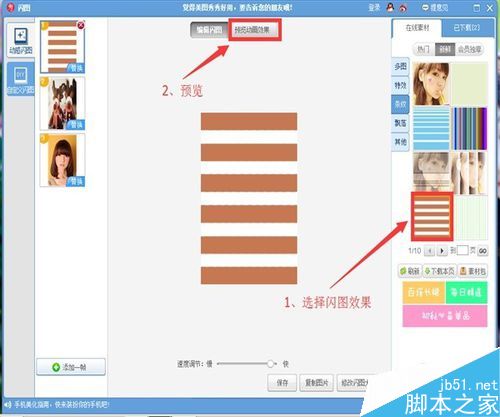Open the 动感闪图 mode in the left sidebar
Viewport: 500px width, 417px height.
(20, 40)
